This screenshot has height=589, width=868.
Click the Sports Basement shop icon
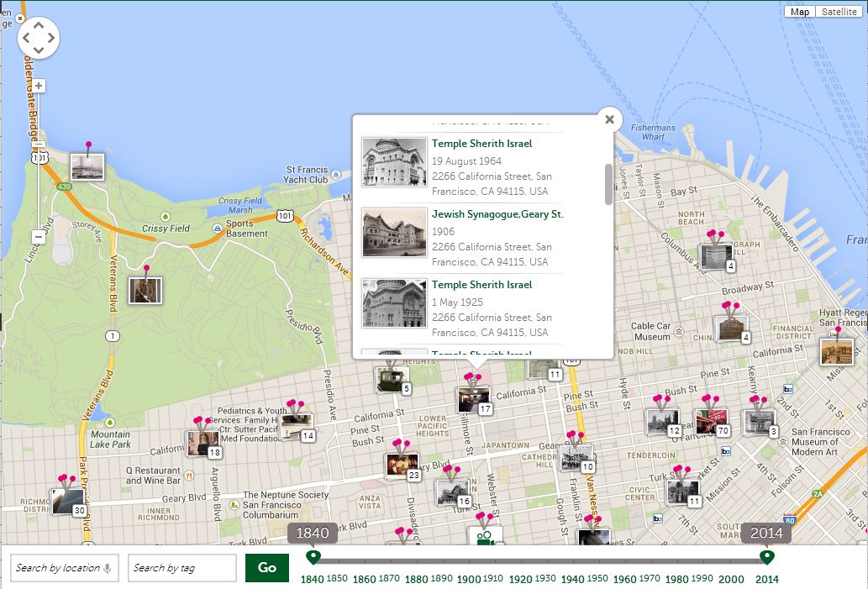218,228
